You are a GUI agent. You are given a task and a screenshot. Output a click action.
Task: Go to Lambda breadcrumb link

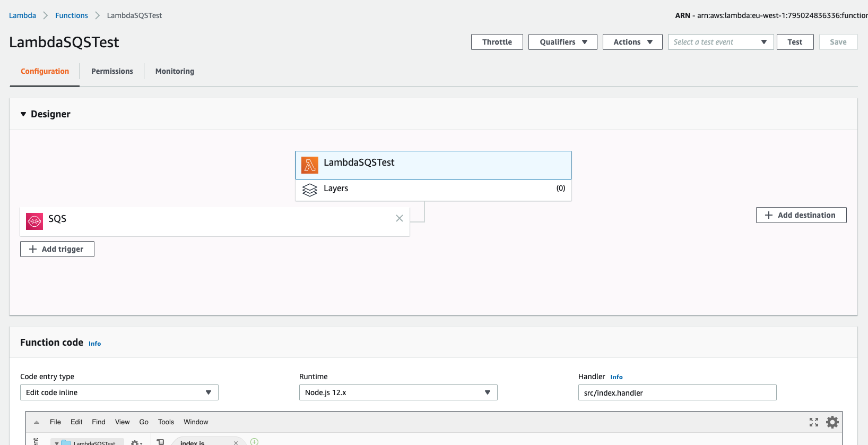(x=22, y=15)
